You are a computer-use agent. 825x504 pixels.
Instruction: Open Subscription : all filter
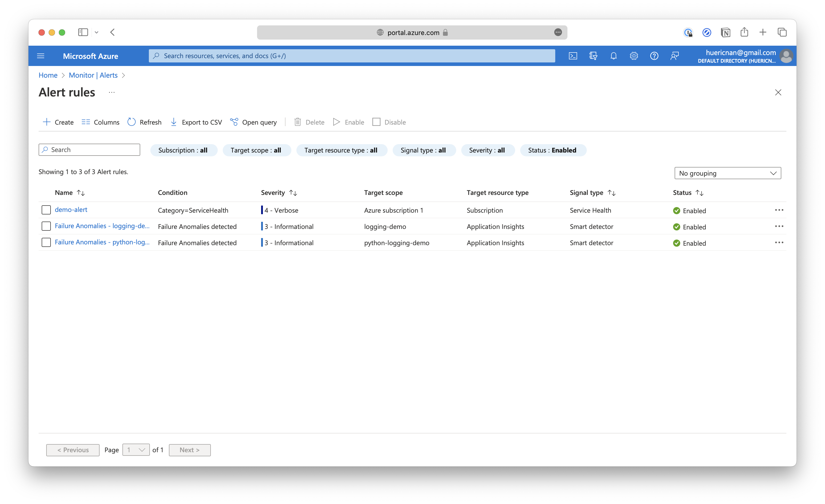(x=183, y=150)
